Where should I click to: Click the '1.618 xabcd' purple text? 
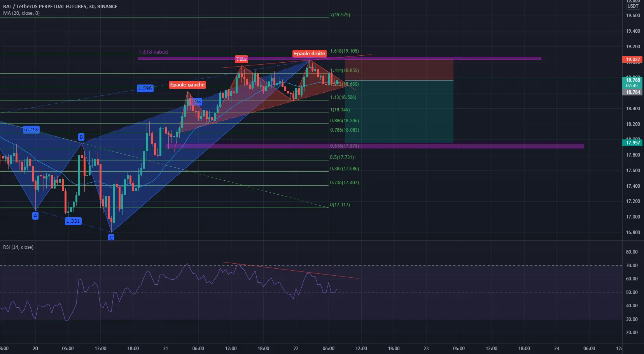[x=153, y=52]
